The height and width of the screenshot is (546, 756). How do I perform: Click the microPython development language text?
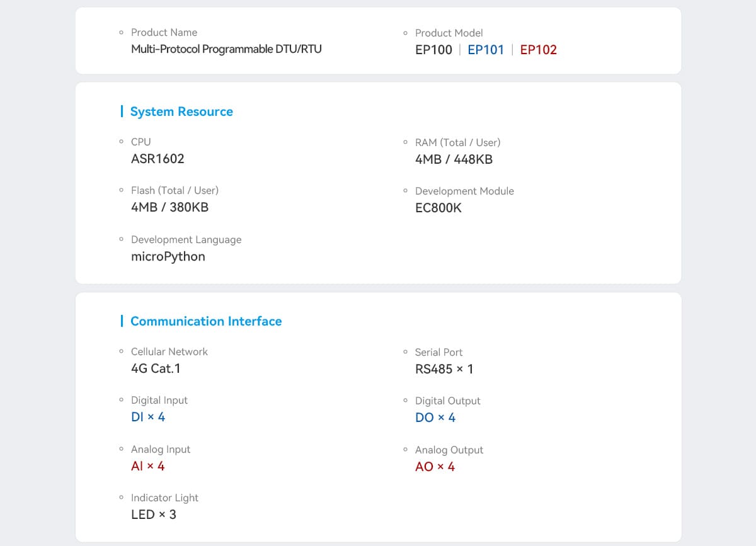168,256
